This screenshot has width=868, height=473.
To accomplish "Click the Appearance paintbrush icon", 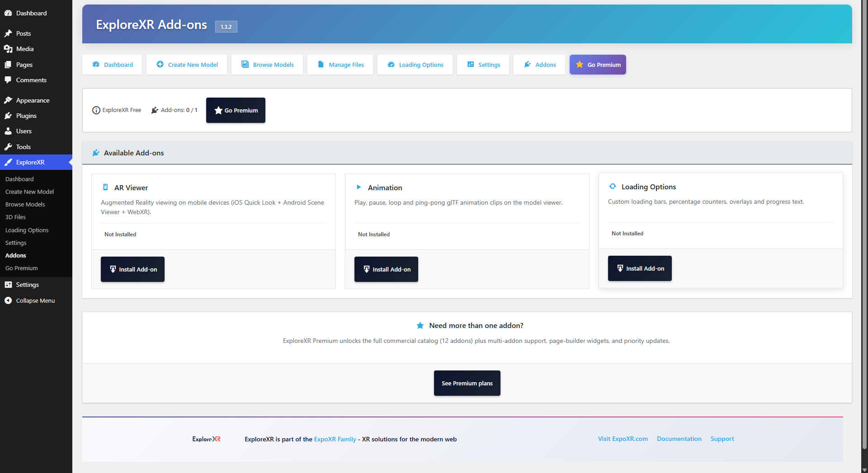I will pos(8,100).
